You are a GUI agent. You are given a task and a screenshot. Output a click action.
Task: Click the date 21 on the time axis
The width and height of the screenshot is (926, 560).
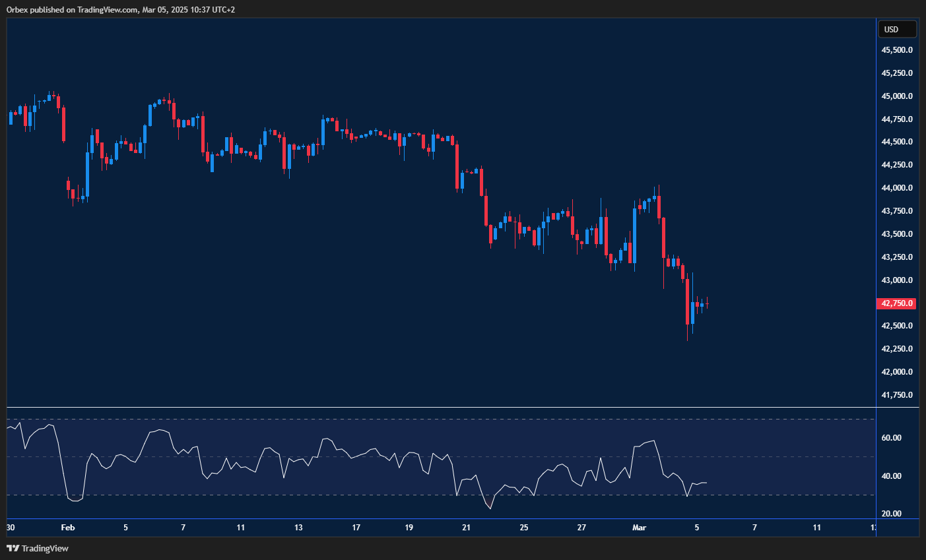[466, 528]
